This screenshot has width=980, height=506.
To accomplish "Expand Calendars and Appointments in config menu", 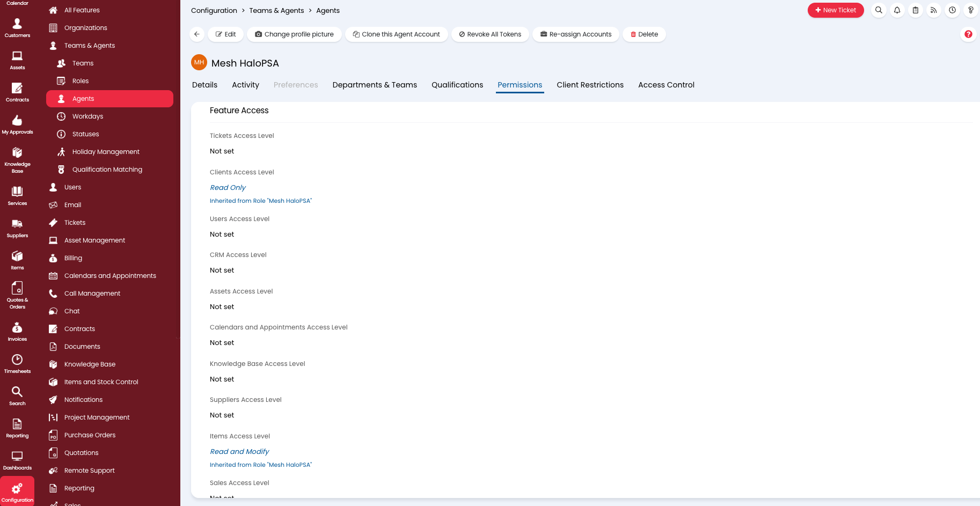I will point(109,276).
